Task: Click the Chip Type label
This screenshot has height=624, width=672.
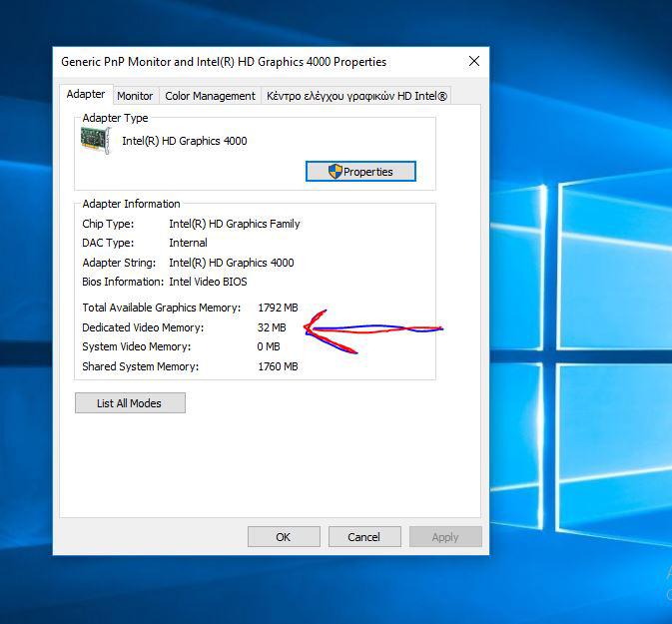Action: (x=108, y=224)
